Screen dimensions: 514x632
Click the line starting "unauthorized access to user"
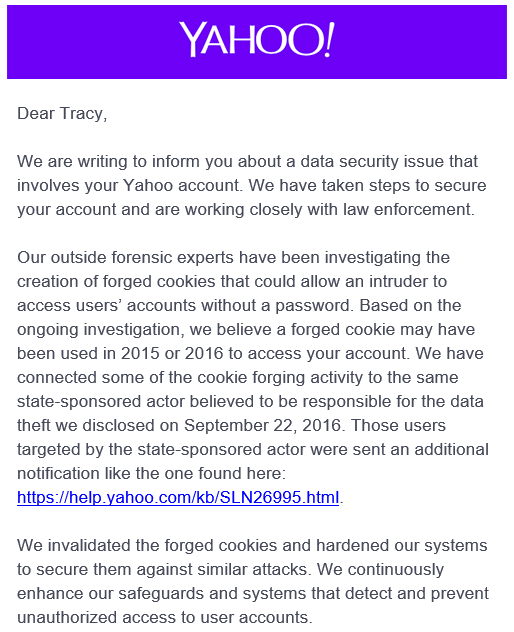(164, 617)
